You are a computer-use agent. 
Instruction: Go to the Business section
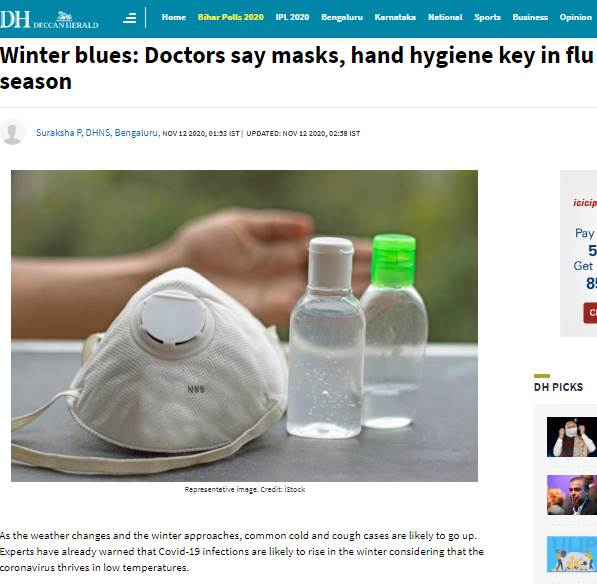(x=530, y=17)
